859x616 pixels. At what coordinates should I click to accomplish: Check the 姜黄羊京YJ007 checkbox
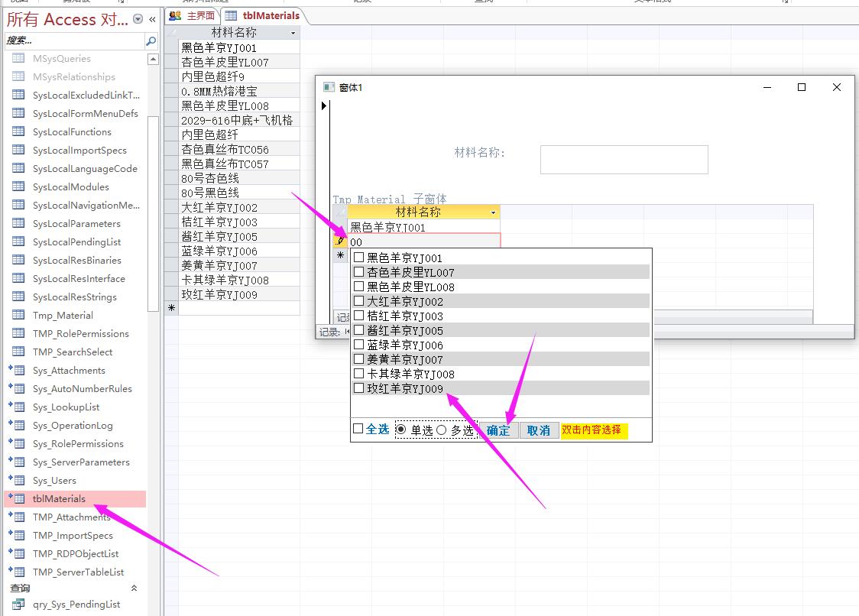(x=359, y=359)
